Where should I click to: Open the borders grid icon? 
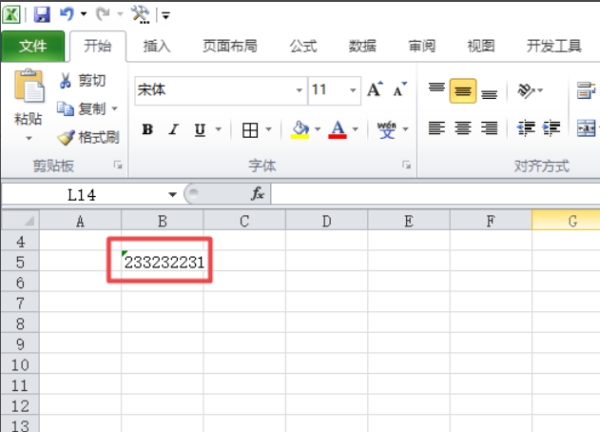pos(250,130)
